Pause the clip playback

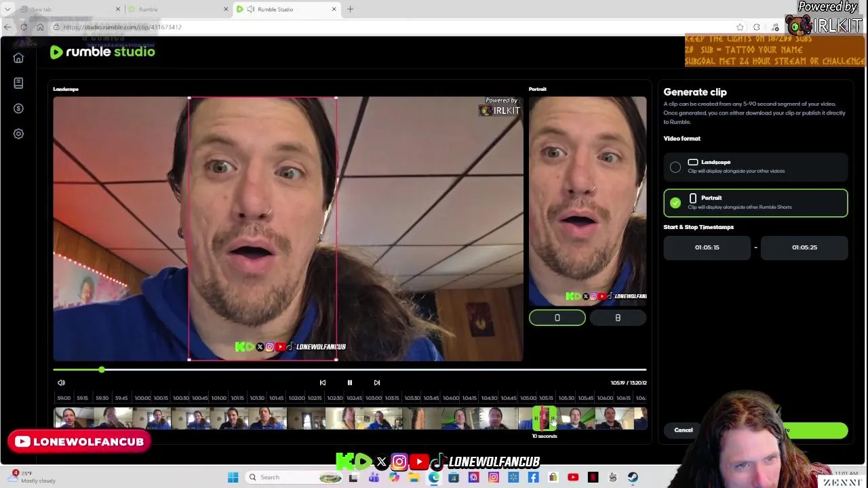pos(350,383)
